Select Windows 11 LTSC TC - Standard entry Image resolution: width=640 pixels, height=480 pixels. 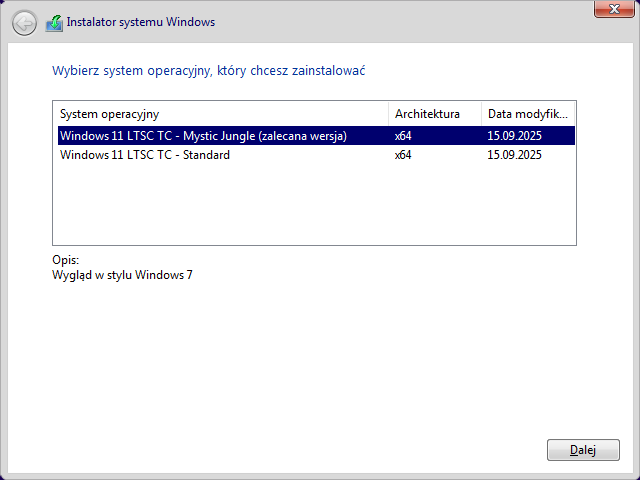145,155
